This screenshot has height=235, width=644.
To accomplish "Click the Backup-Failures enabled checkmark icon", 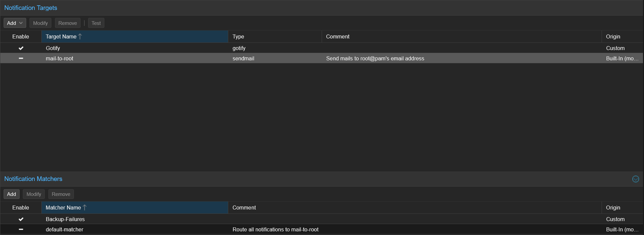I will (x=21, y=219).
